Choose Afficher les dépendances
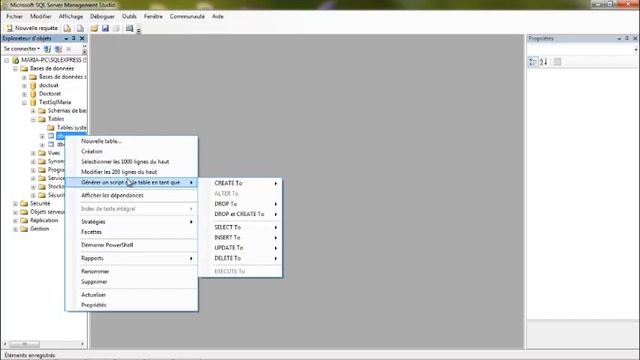 pos(131,196)
